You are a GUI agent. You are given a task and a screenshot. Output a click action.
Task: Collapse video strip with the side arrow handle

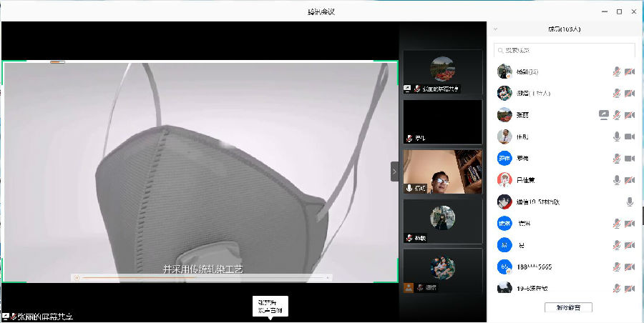394,172
